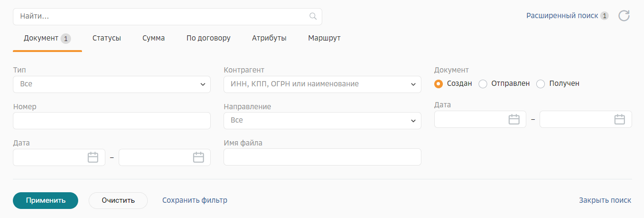
Task: Select the Получен radio button
Action: coord(541,83)
